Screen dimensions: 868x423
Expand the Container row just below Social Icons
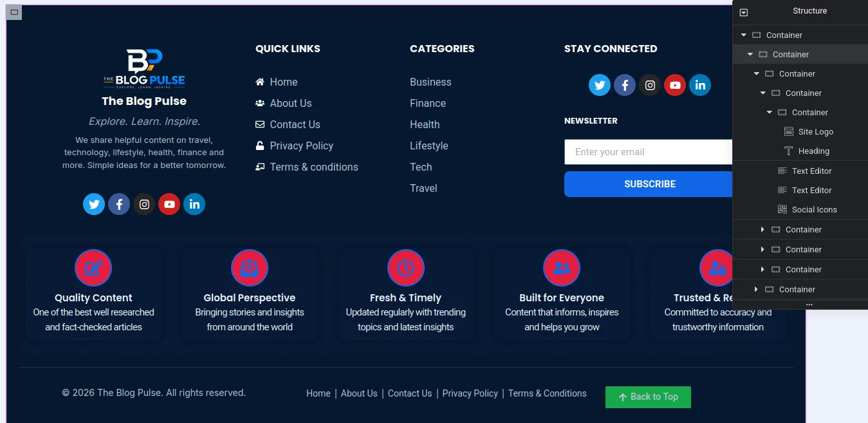coord(763,229)
